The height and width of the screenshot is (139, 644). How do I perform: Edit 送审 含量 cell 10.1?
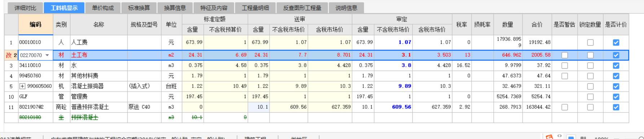(x=258, y=107)
